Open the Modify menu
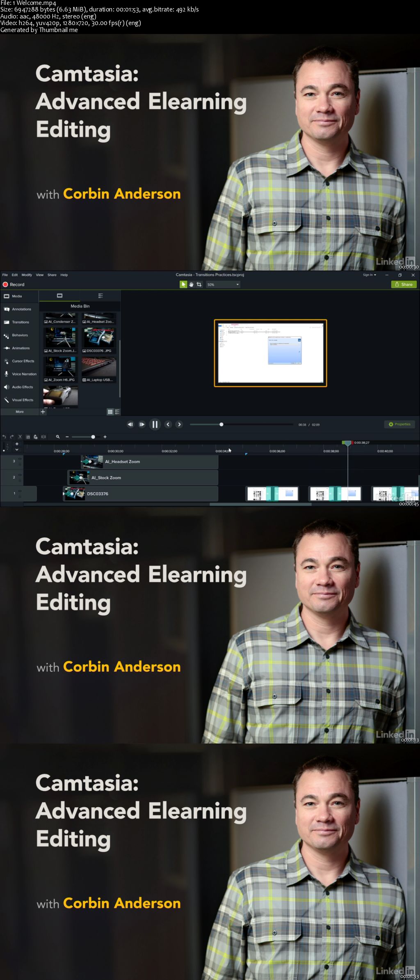 click(x=27, y=275)
